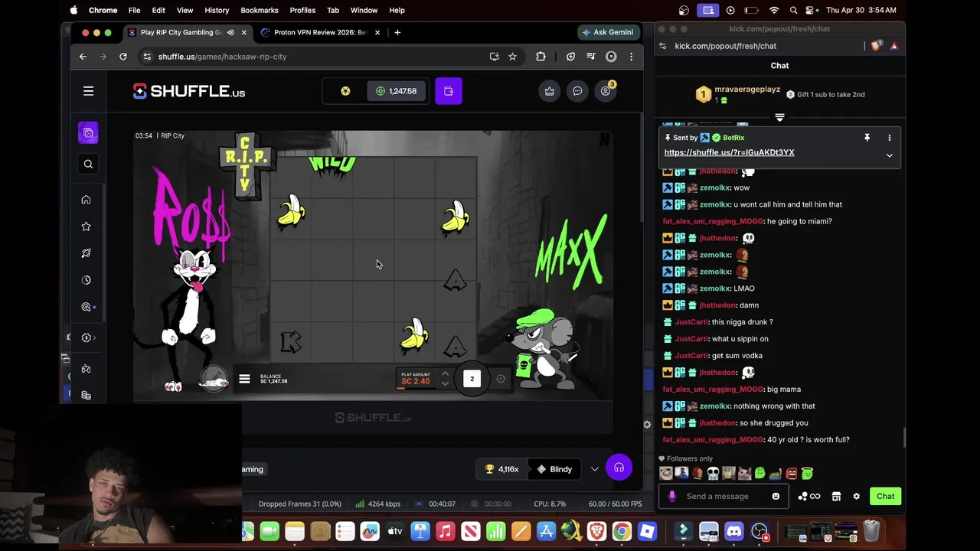Screen dimensions: 980x551
Task: Open Chrome three-dot menu
Action: pos(631,57)
